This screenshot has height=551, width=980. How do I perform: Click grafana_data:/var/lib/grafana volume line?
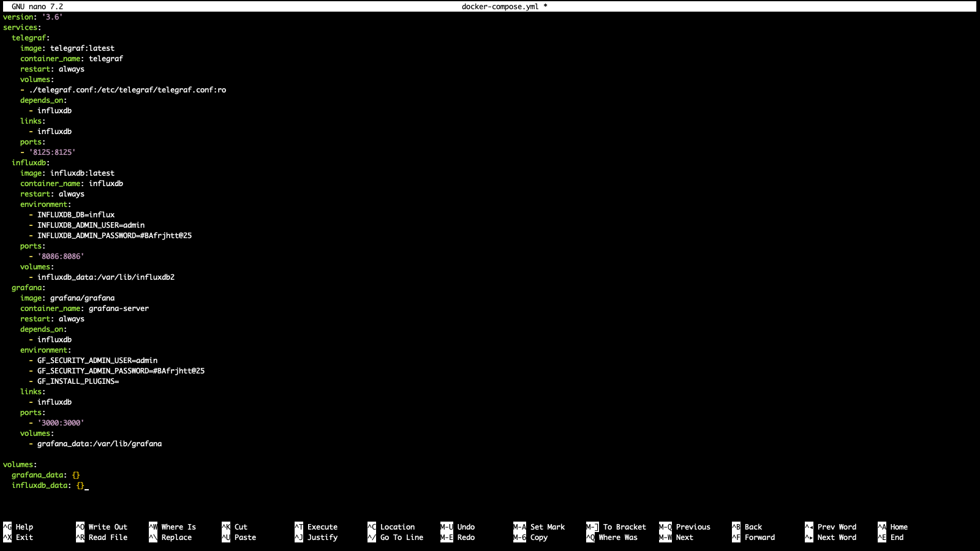pyautogui.click(x=96, y=444)
